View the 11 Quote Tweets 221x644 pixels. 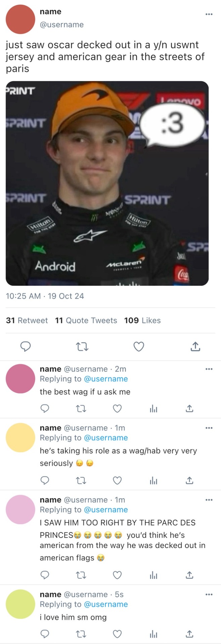86,320
